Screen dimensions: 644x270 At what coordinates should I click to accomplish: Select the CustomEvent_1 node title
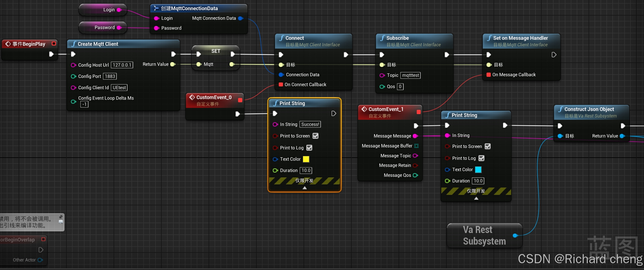[x=386, y=109]
